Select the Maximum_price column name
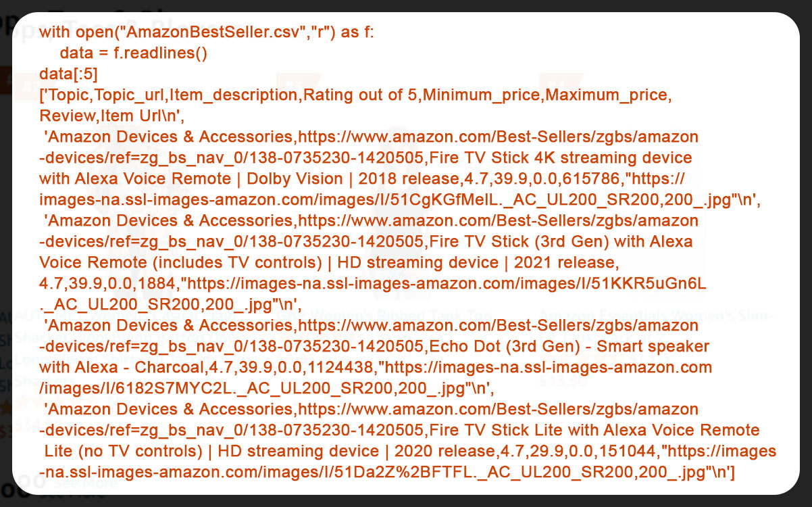This screenshot has height=507, width=812. pos(606,95)
